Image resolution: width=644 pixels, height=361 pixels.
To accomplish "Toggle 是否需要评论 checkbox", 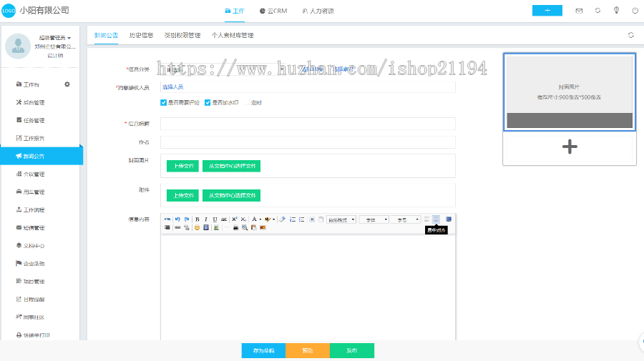I will pos(163,102).
